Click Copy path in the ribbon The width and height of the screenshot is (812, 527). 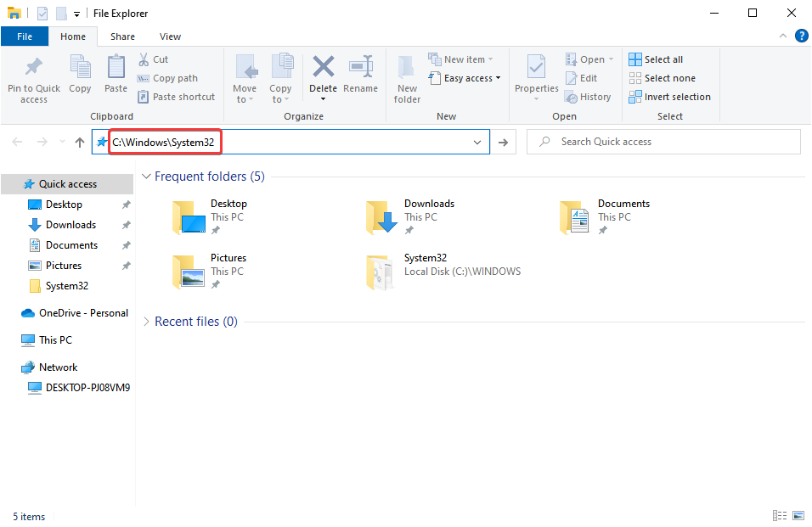tap(168, 78)
